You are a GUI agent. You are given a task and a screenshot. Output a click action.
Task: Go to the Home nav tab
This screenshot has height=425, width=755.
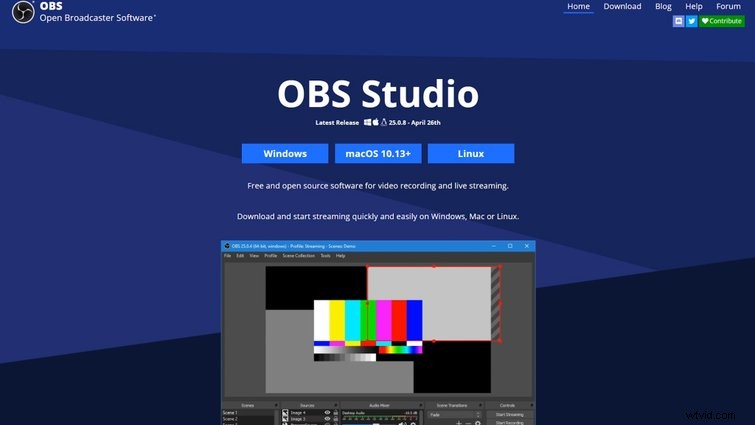[x=578, y=6]
